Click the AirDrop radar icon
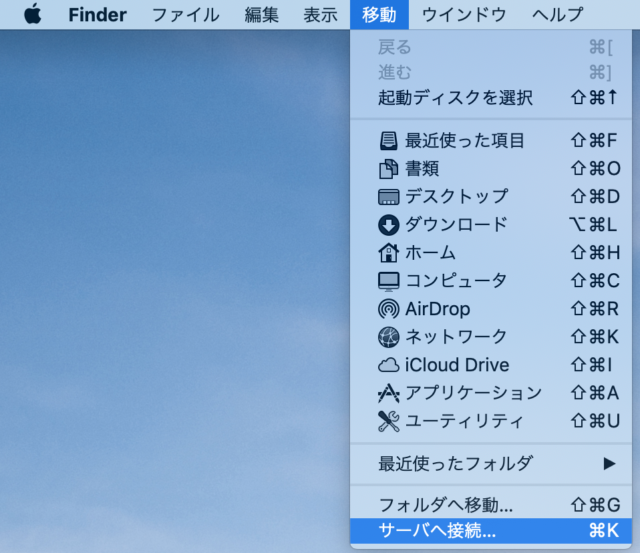640x553 pixels. [388, 309]
